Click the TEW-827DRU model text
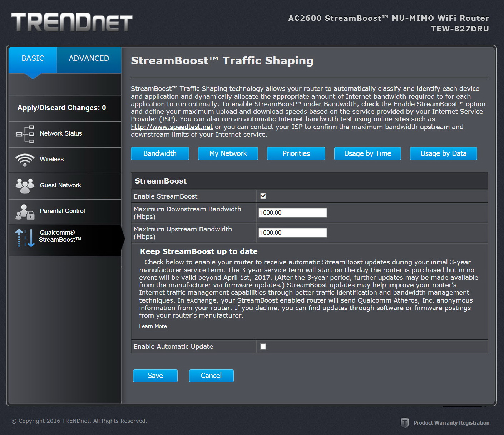The width and height of the screenshot is (504, 435). point(460,29)
